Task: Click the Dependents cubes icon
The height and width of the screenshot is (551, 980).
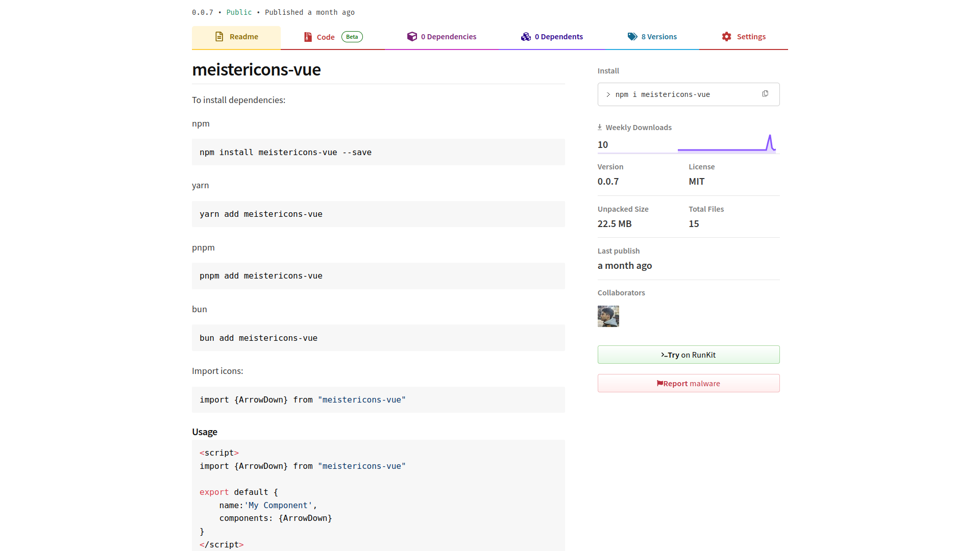Action: pyautogui.click(x=526, y=37)
